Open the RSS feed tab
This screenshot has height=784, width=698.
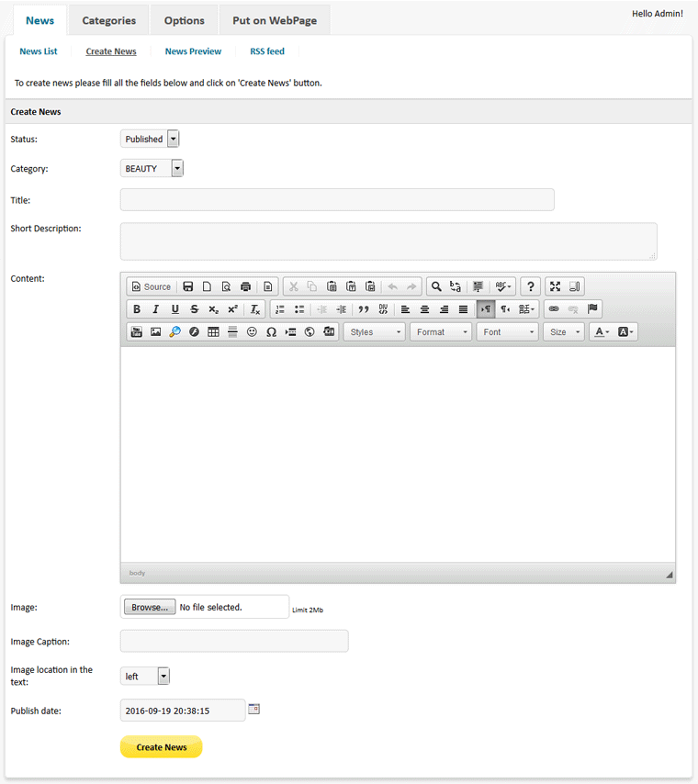266,51
